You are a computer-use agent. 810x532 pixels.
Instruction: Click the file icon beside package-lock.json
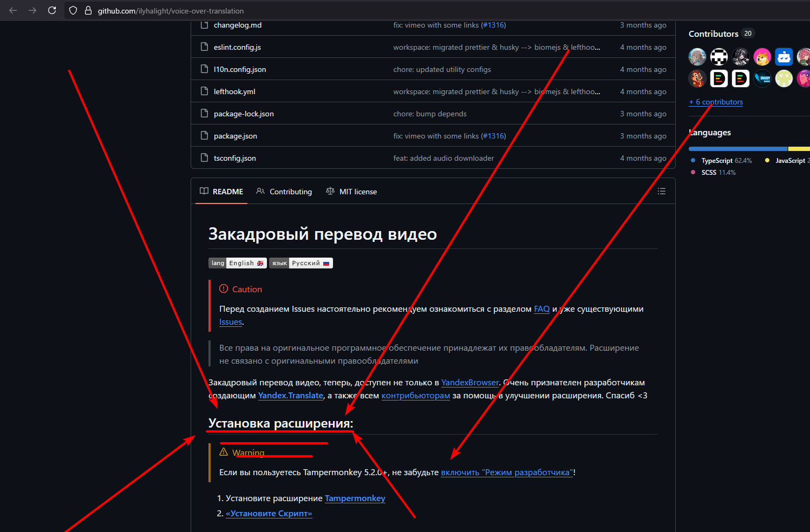coord(204,114)
